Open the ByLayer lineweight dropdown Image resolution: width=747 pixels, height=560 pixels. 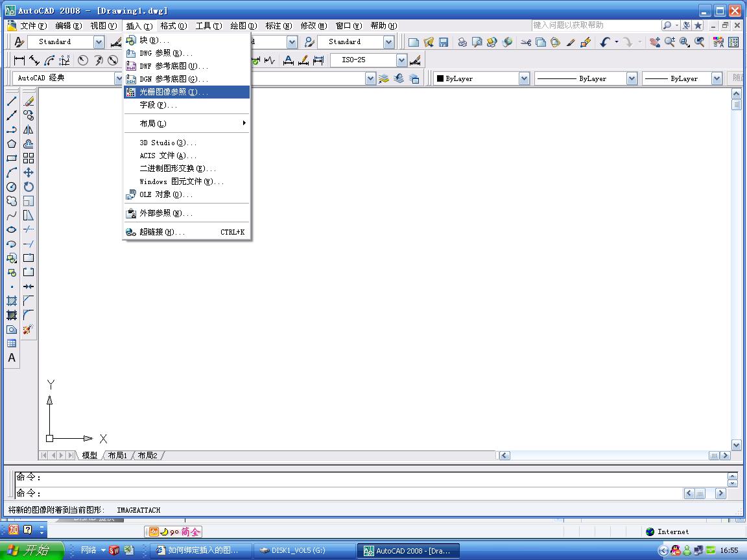pyautogui.click(x=717, y=78)
